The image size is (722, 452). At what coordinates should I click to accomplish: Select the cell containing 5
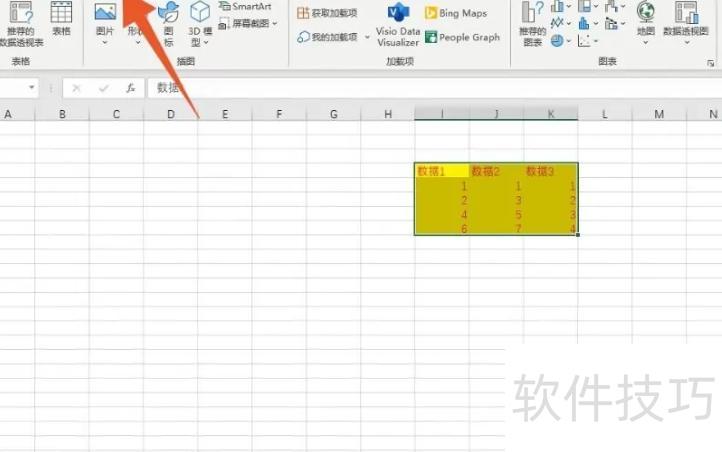[x=496, y=214]
